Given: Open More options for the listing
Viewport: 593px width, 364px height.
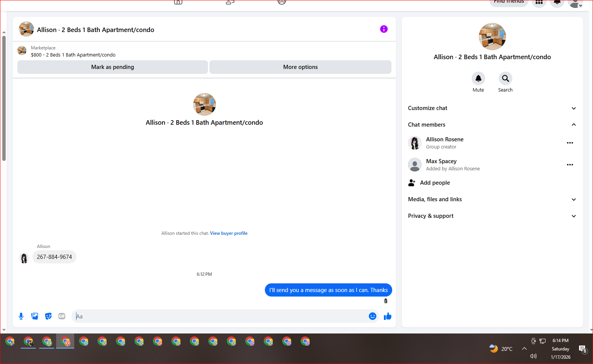Looking at the screenshot, I should pos(300,67).
